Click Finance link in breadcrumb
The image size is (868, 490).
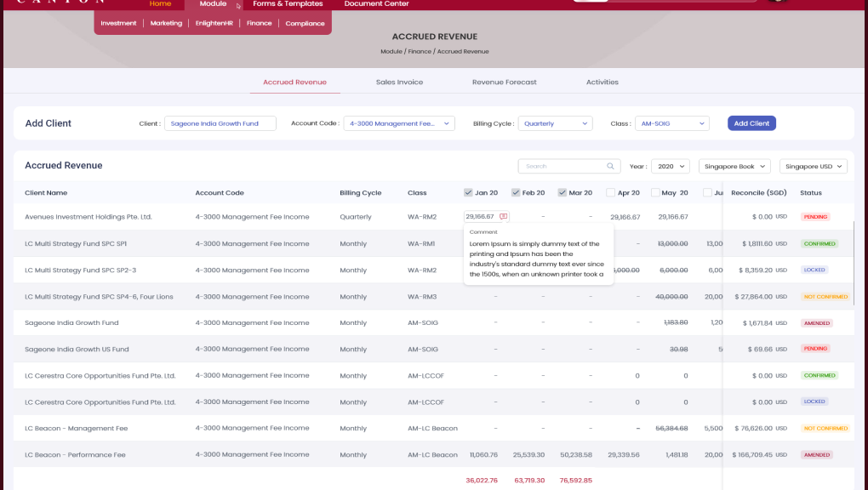[x=420, y=52]
